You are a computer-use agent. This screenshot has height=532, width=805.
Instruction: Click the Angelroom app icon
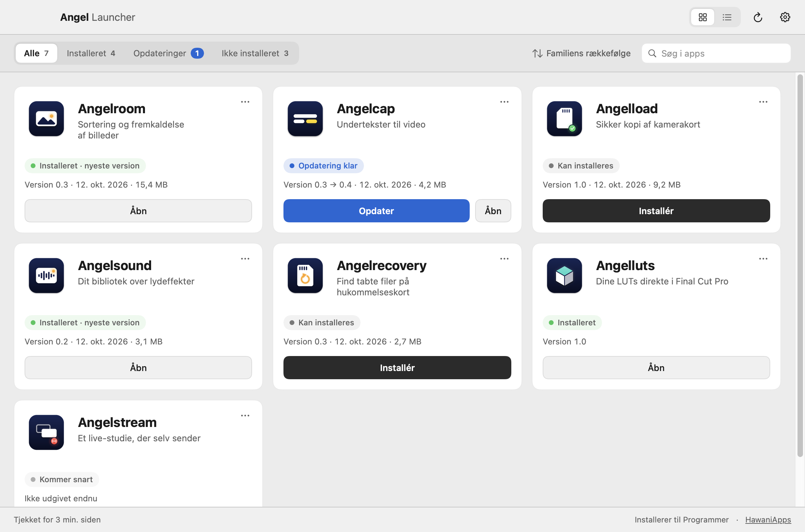[x=46, y=119]
